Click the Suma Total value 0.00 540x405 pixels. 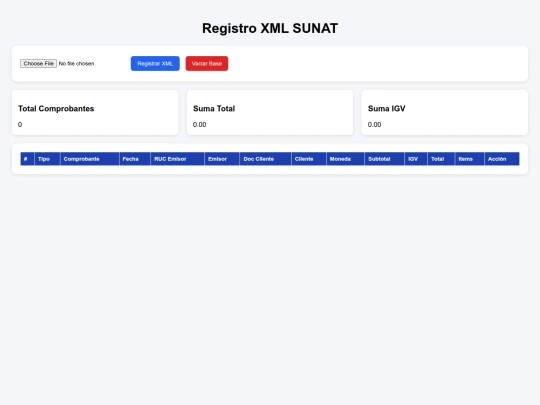[199, 125]
